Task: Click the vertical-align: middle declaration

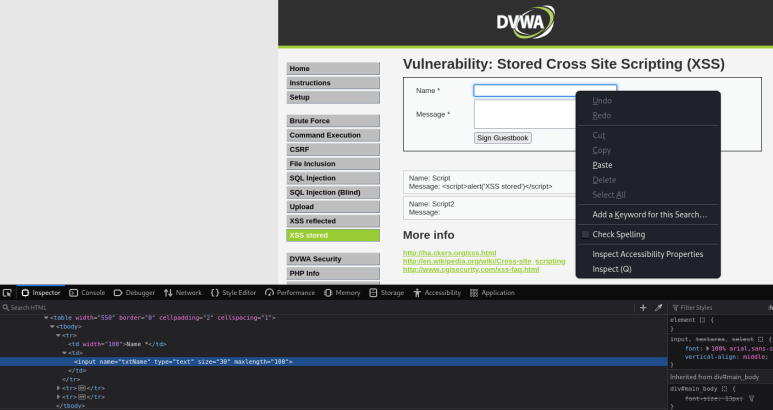Action: coord(726,357)
